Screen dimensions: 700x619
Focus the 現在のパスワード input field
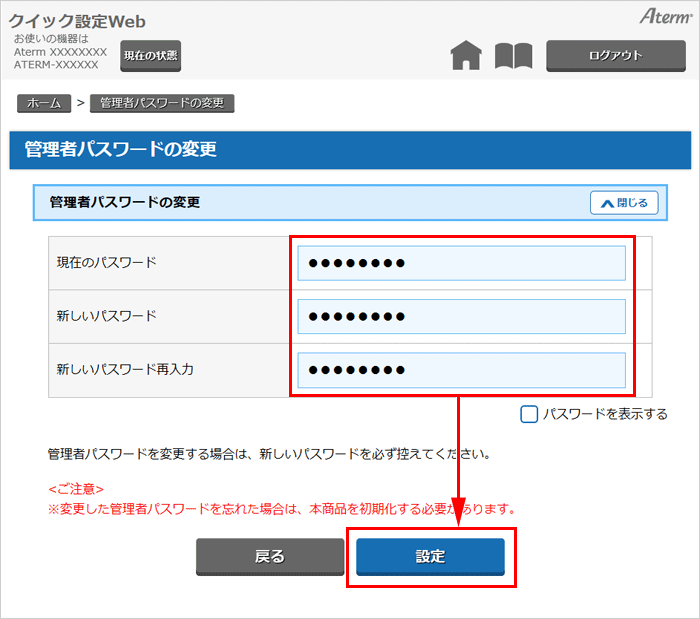click(x=461, y=263)
